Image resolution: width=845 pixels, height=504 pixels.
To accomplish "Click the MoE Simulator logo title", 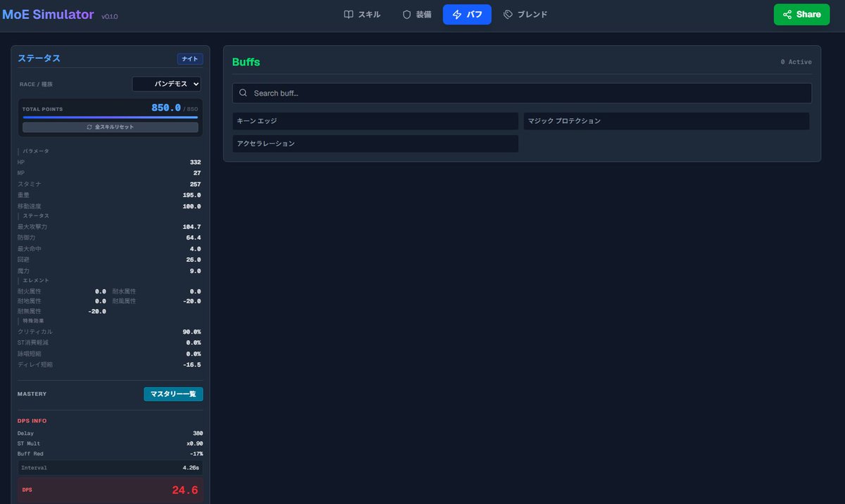I will point(48,14).
